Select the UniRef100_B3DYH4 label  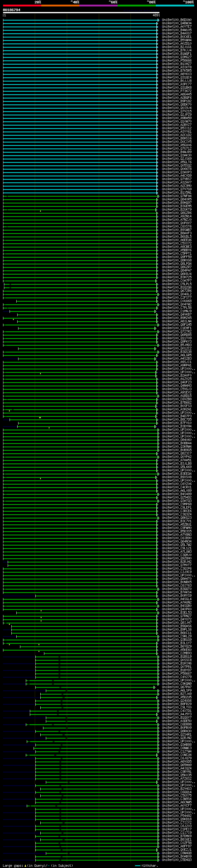pos(177,426)
